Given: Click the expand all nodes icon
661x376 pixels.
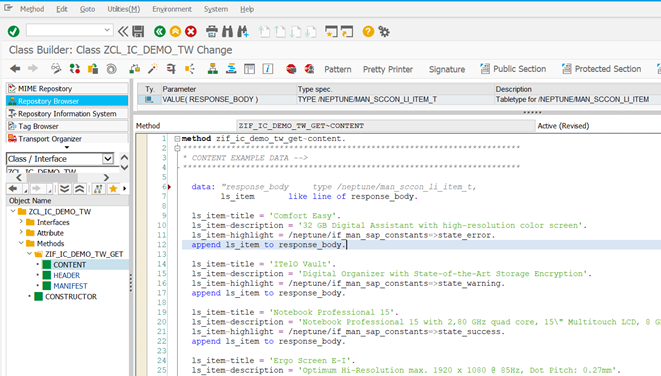Looking at the screenshot, I should tap(64, 189).
